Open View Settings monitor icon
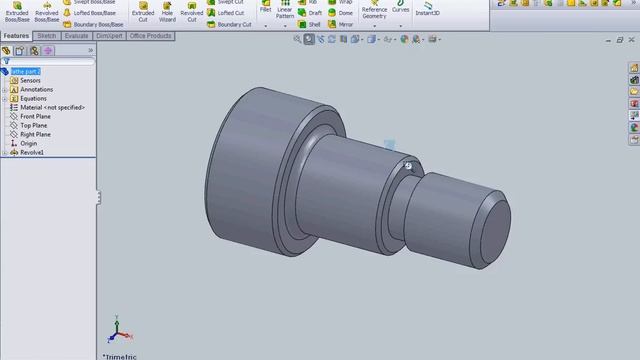 tap(432, 39)
